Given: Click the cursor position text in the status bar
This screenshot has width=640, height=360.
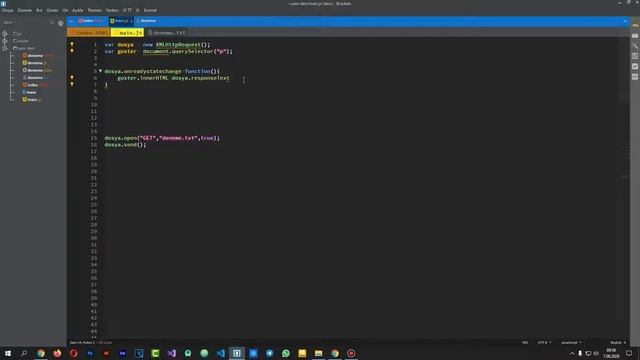Looking at the screenshot, I should [x=82, y=342].
